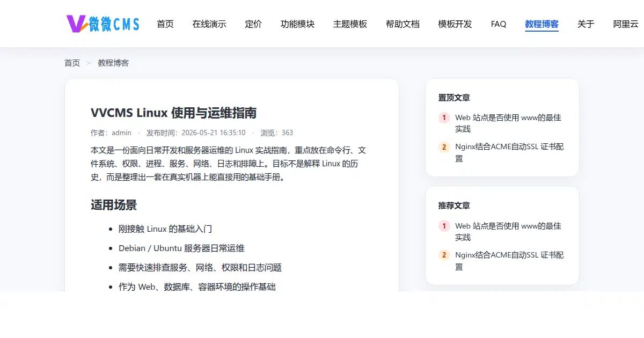Click the 微微CMS logo
Screen dimensions: 644x338
pos(103,24)
